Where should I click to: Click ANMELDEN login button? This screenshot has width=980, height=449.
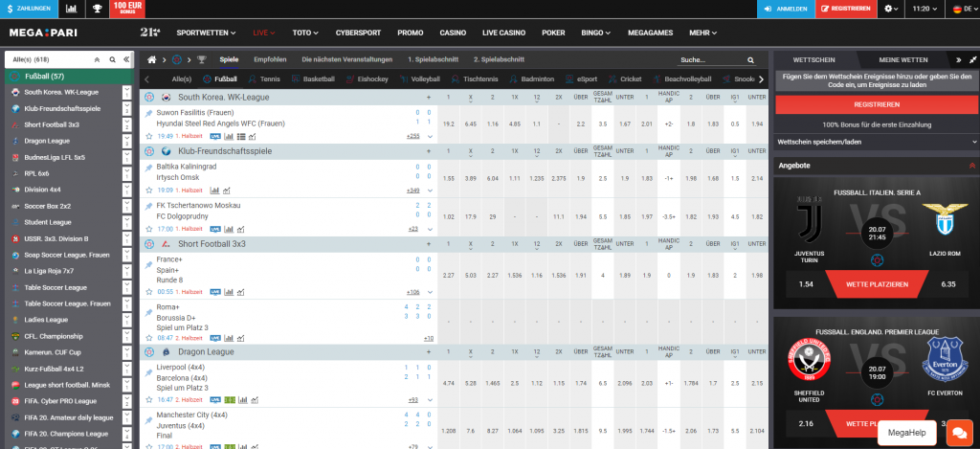click(787, 9)
